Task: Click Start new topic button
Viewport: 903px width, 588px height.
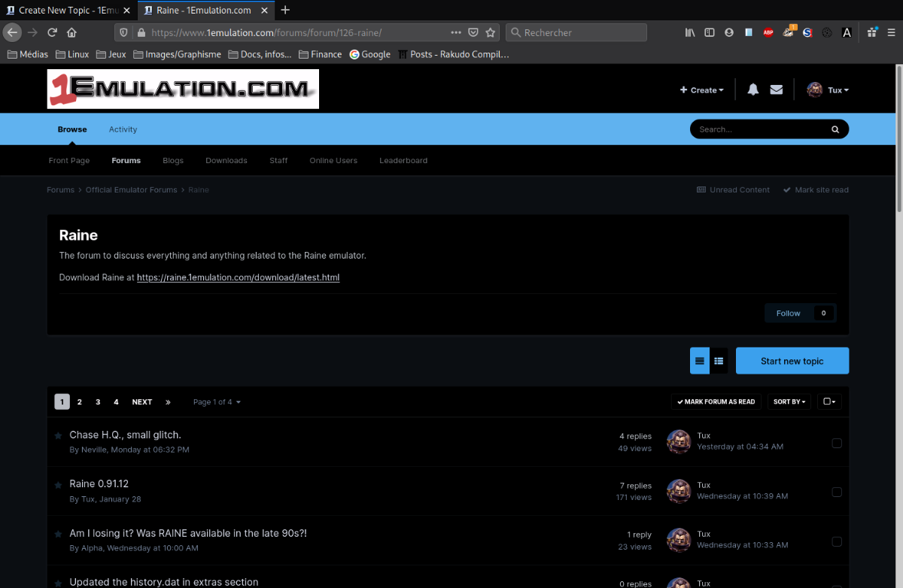Action: tap(792, 361)
